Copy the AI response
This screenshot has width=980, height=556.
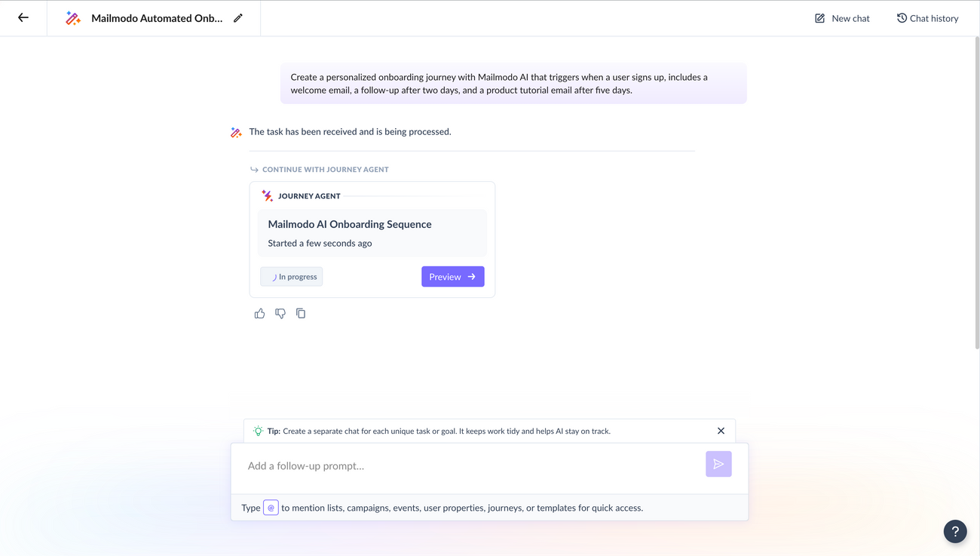(301, 314)
